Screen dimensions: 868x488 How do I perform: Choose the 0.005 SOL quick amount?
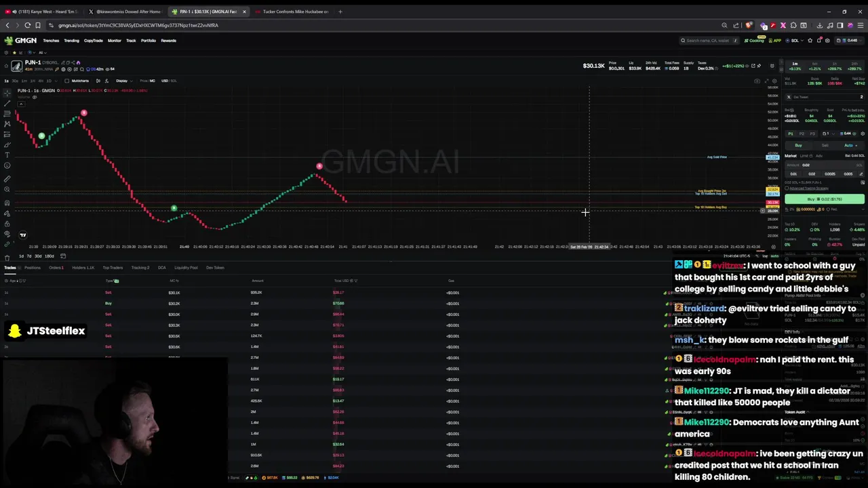pos(848,174)
